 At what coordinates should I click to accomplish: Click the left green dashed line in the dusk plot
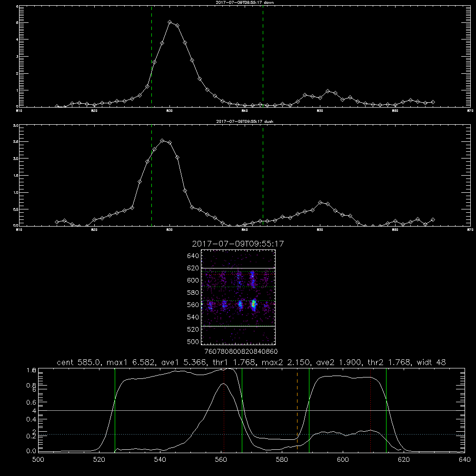151,175
